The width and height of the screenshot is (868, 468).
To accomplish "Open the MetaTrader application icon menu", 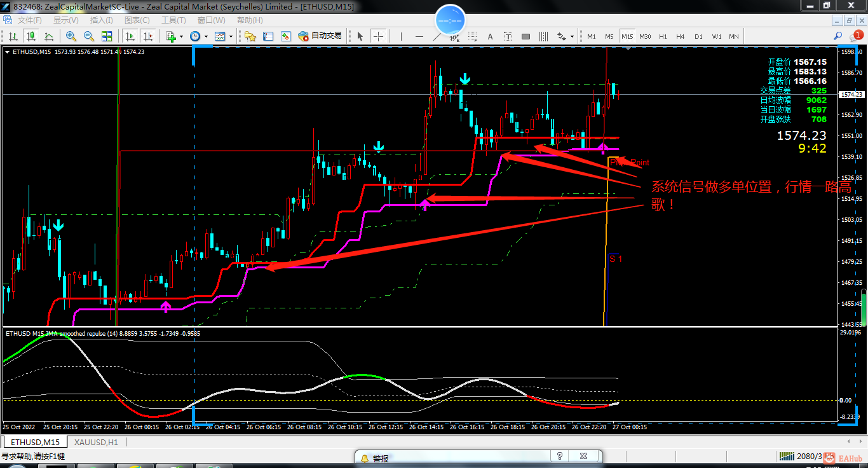I will pos(6,6).
